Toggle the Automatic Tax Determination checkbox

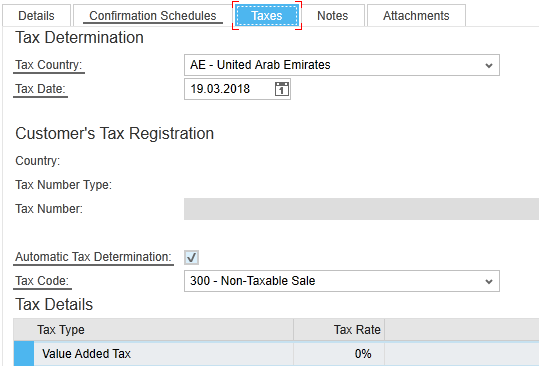[x=191, y=257]
